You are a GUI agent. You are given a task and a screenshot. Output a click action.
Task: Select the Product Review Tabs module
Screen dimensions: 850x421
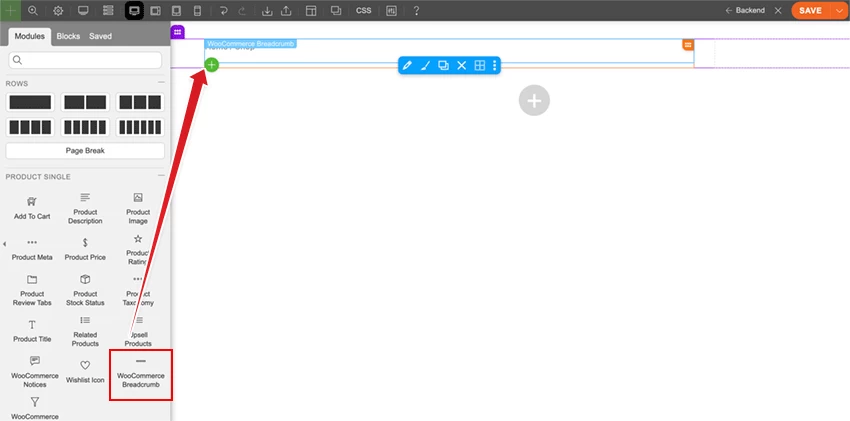pos(32,290)
